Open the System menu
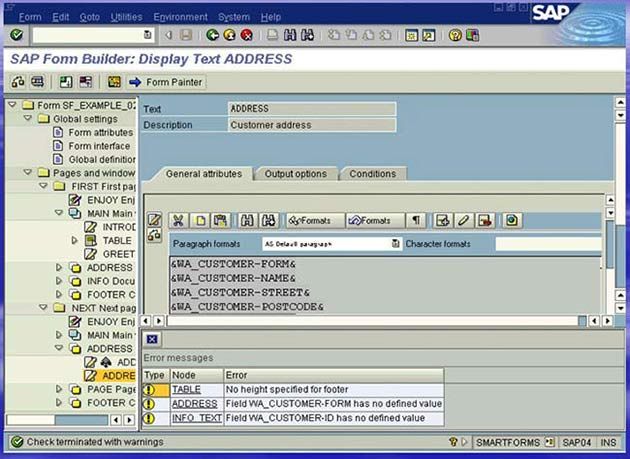Viewport: 630px width, 459px height. (234, 17)
